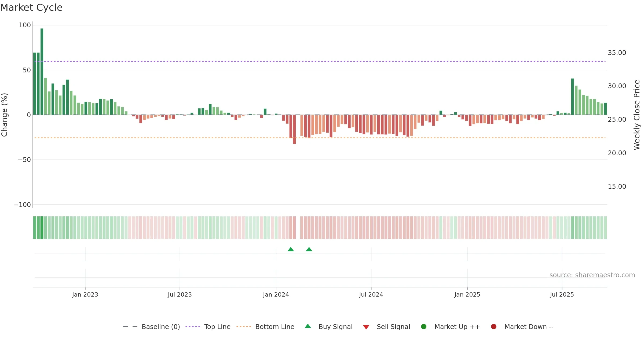644x362 pixels.
Task: Click the −50 tick on left axis
Action: click(24, 160)
